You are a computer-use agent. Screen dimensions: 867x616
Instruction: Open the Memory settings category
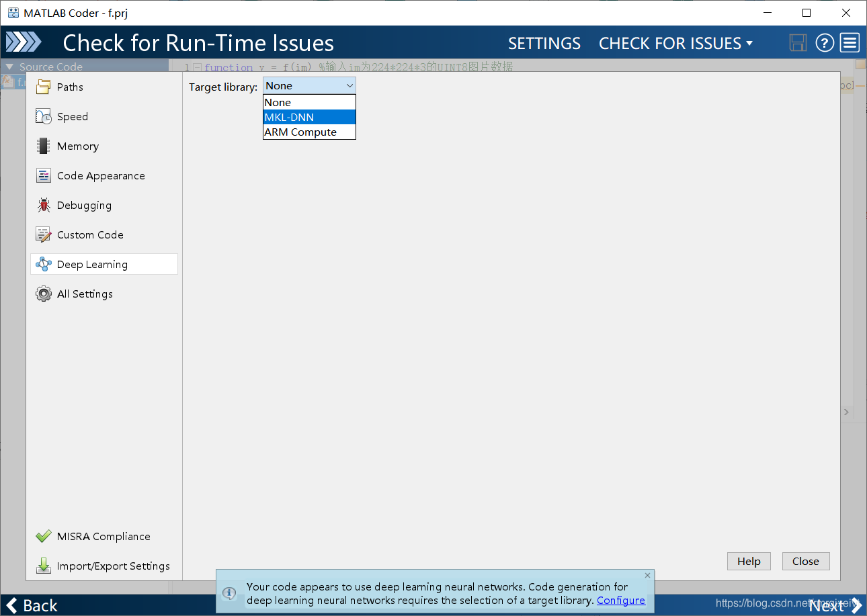pos(104,146)
